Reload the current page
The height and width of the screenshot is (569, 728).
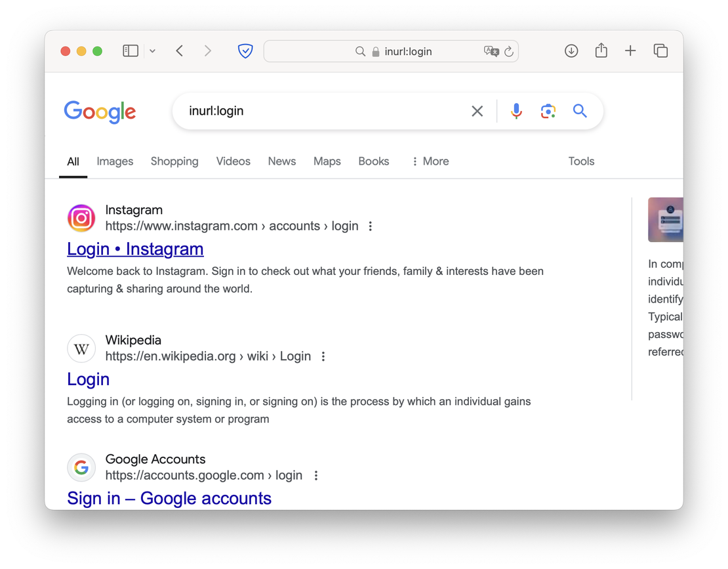coord(509,51)
